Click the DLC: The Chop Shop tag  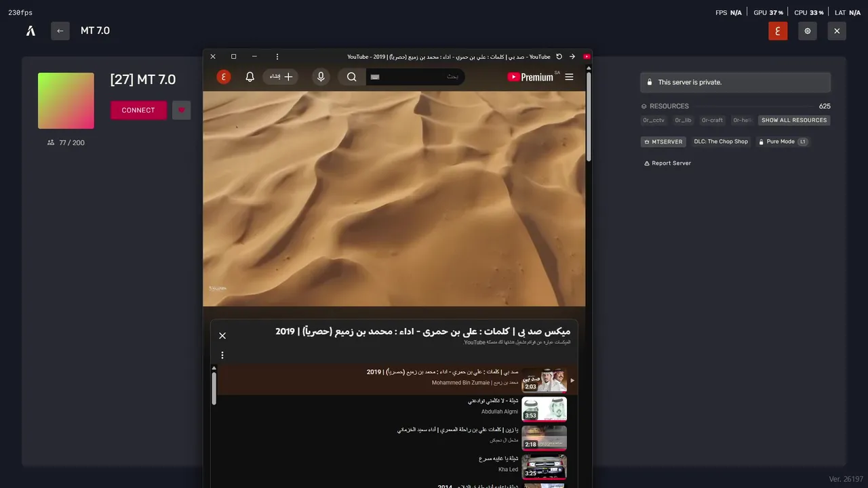(x=721, y=142)
